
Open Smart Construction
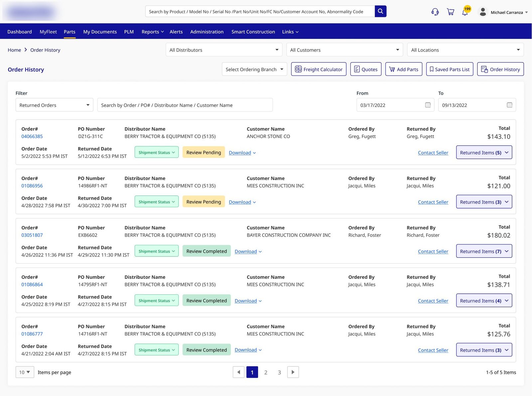pyautogui.click(x=253, y=32)
